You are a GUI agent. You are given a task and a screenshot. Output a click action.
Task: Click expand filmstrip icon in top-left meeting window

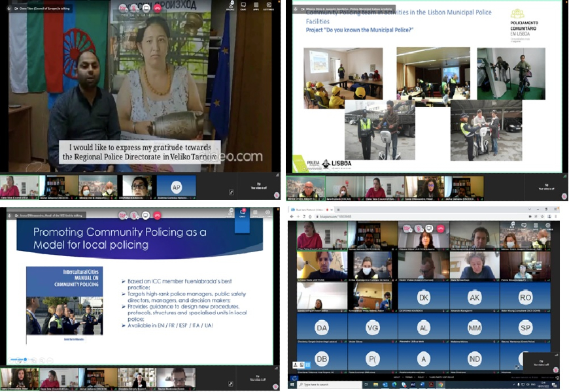(231, 192)
